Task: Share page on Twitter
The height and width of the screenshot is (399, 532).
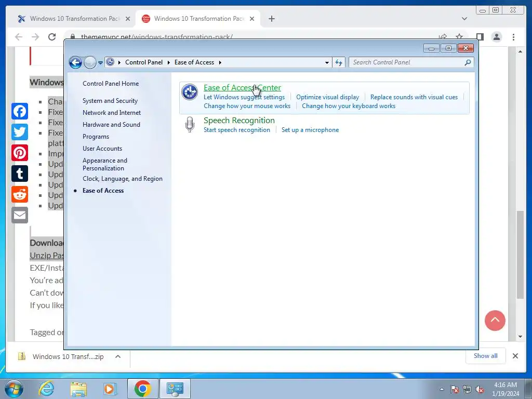Action: pos(20,132)
